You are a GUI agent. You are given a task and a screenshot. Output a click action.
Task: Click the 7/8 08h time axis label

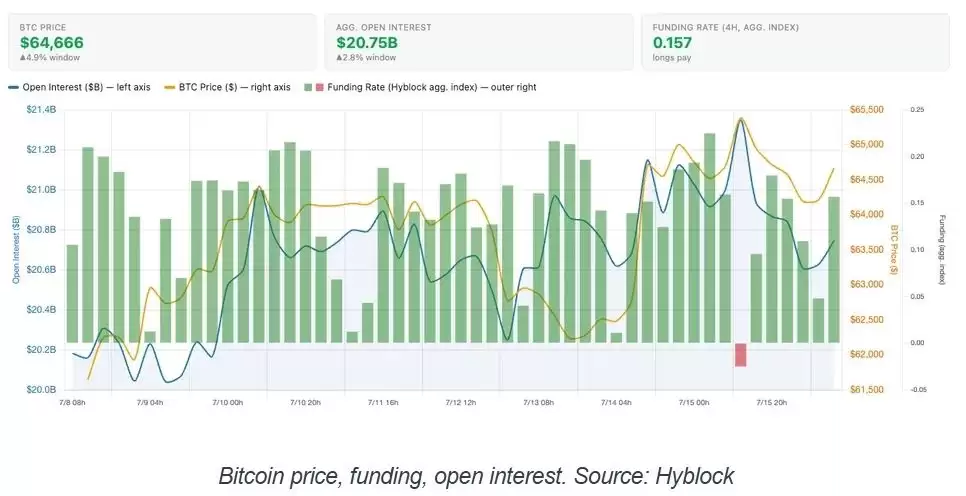(x=73, y=402)
